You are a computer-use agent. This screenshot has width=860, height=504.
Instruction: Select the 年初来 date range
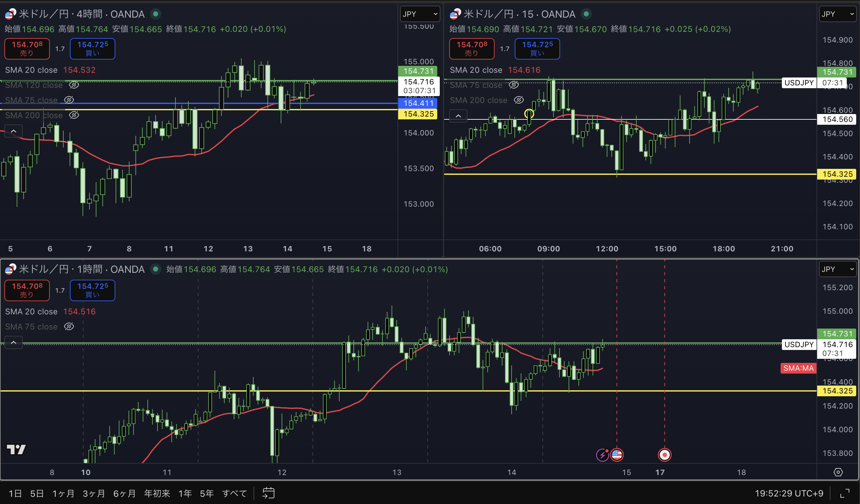pyautogui.click(x=157, y=493)
